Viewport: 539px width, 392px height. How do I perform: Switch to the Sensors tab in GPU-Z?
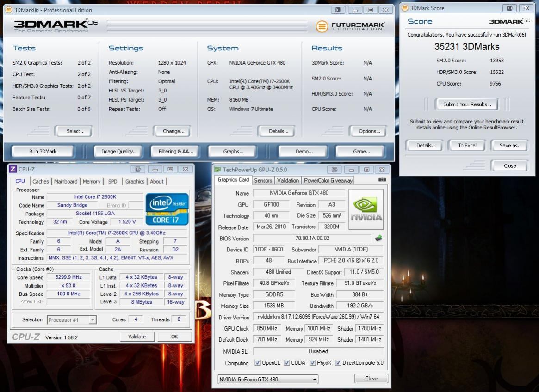(263, 180)
